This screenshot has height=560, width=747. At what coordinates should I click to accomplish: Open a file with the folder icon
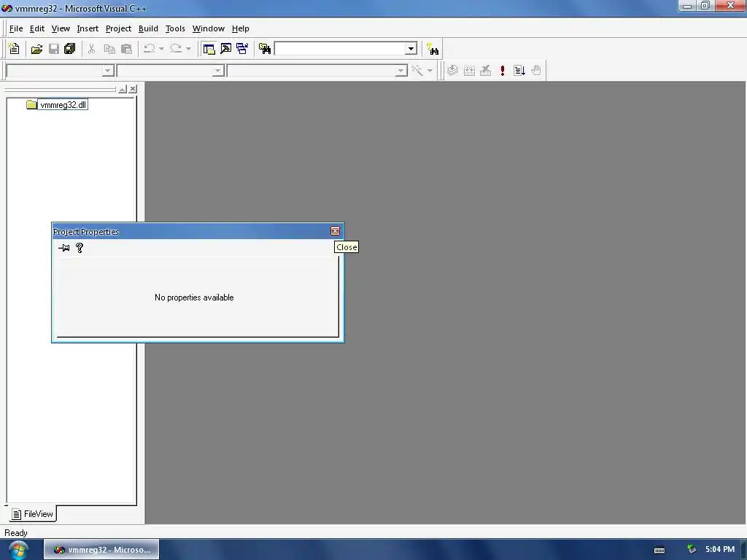click(36, 49)
